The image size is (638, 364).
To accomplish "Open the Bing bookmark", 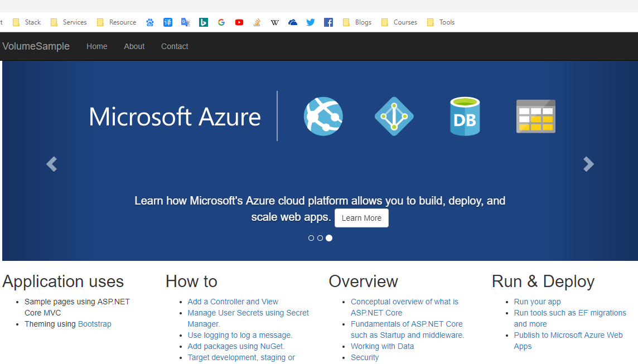I will (204, 22).
